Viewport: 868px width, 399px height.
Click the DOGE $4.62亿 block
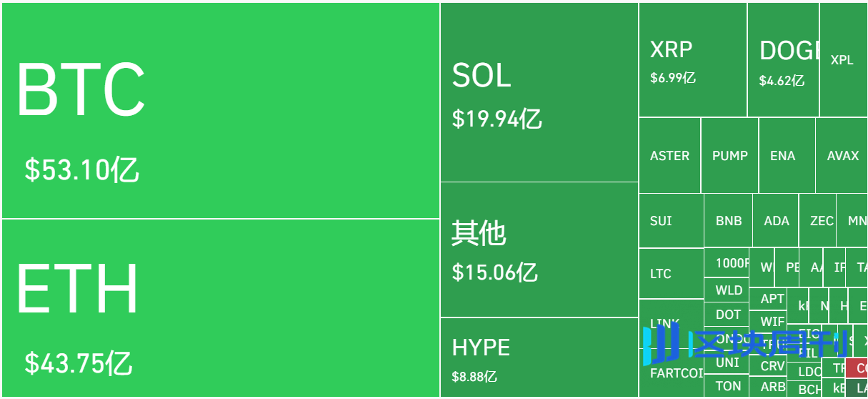click(x=783, y=60)
